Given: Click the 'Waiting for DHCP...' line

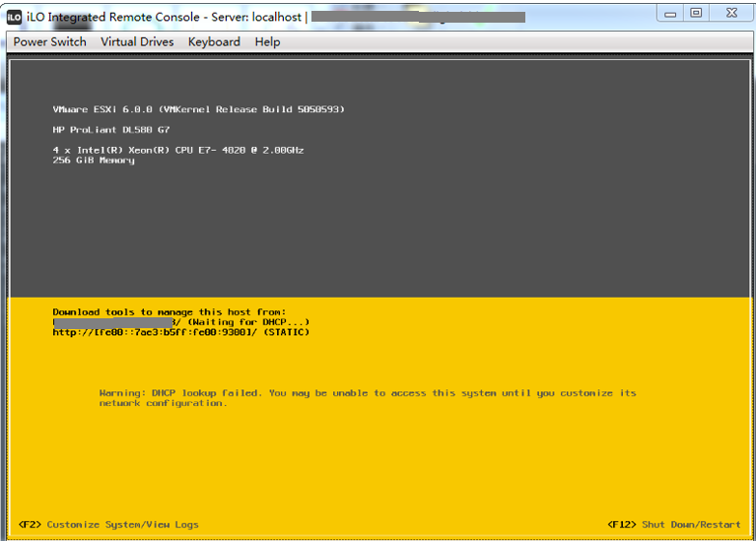Looking at the screenshot, I should pyautogui.click(x=180, y=322).
